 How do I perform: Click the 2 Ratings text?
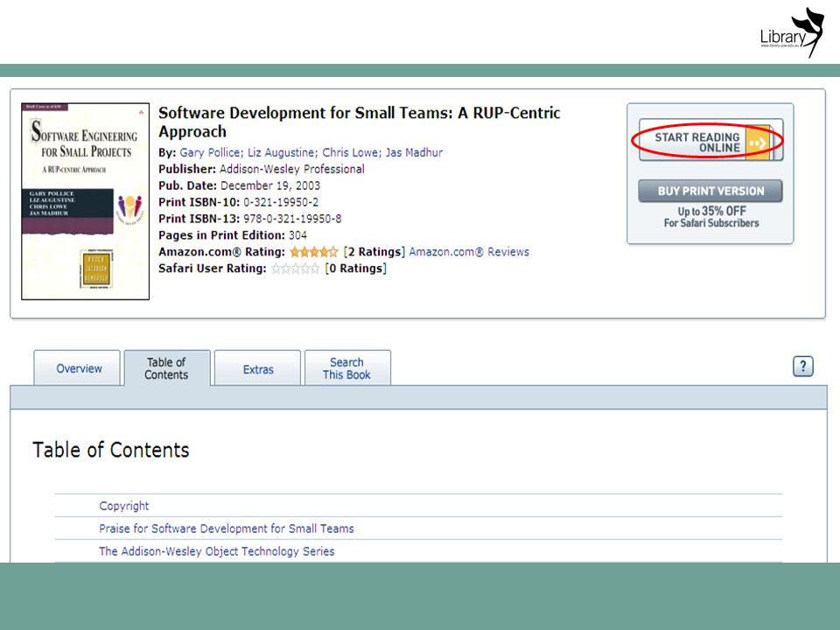pyautogui.click(x=374, y=252)
